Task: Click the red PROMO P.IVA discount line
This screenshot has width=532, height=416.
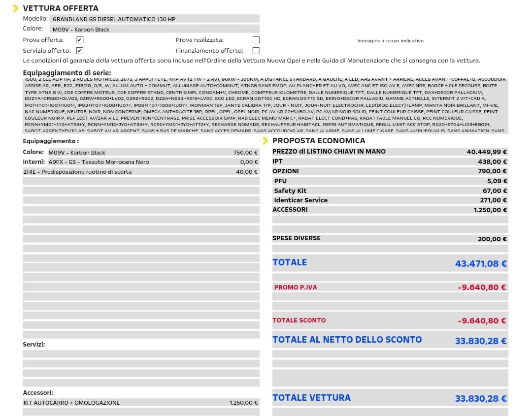Action: click(390, 287)
